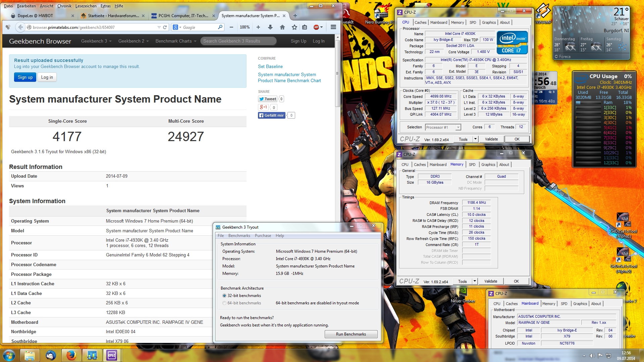Click search magnifier in Google search box
The height and width of the screenshot is (362, 644).
(x=220, y=27)
